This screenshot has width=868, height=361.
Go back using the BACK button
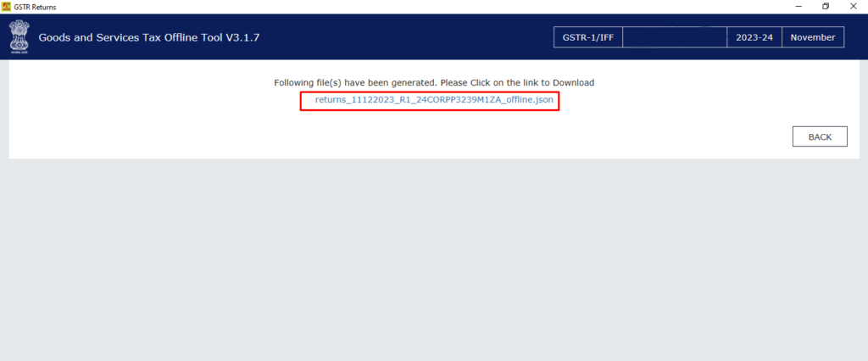pos(820,136)
